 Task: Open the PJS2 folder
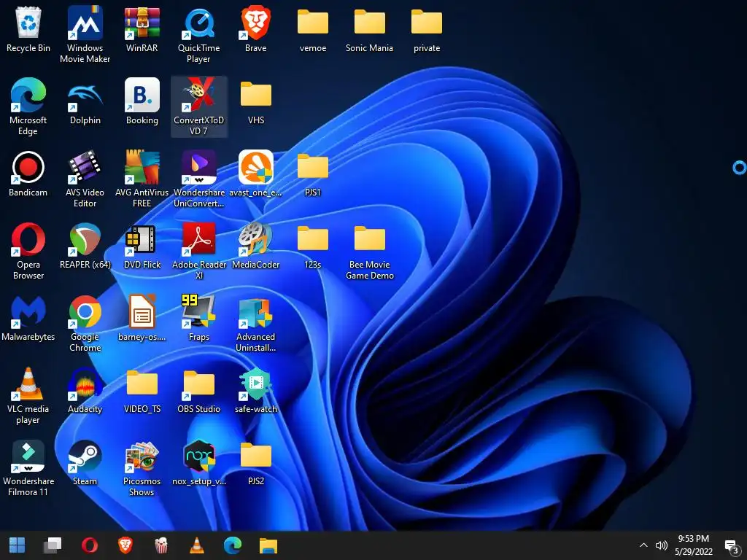(x=256, y=463)
